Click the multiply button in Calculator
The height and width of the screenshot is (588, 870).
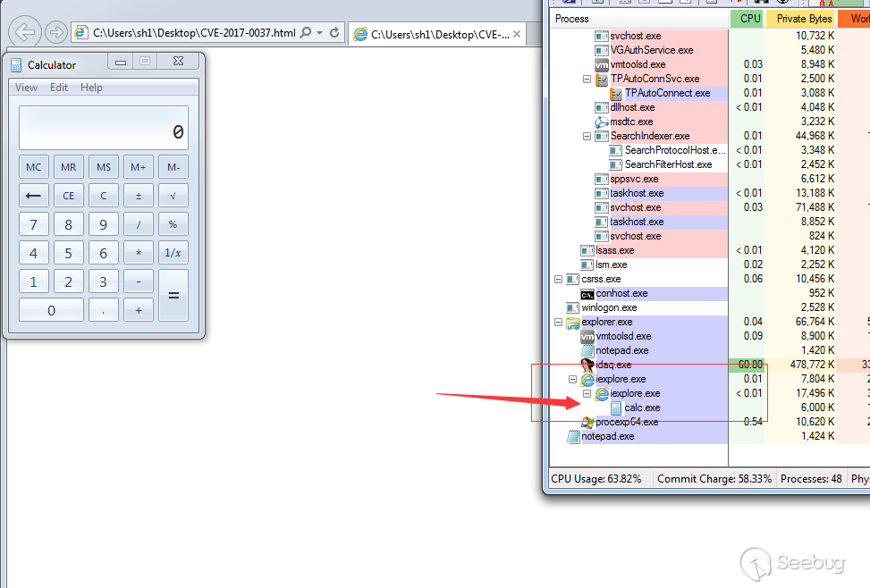[x=139, y=253]
